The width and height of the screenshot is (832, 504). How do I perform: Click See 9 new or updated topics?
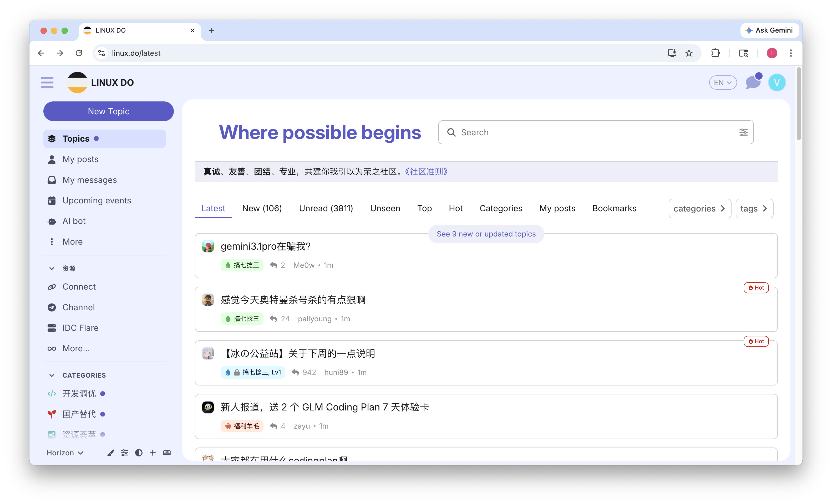point(486,234)
